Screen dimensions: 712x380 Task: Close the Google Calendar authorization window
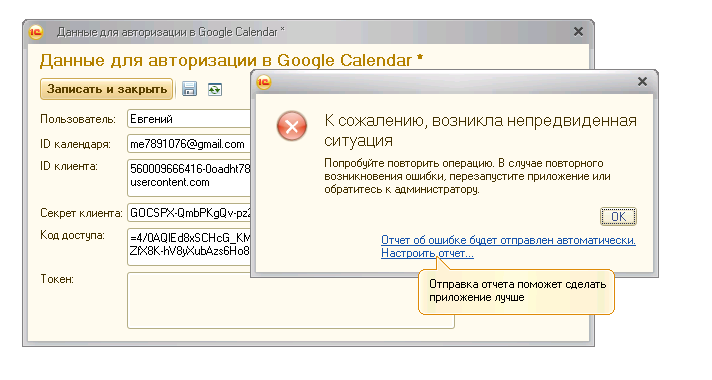[578, 31]
